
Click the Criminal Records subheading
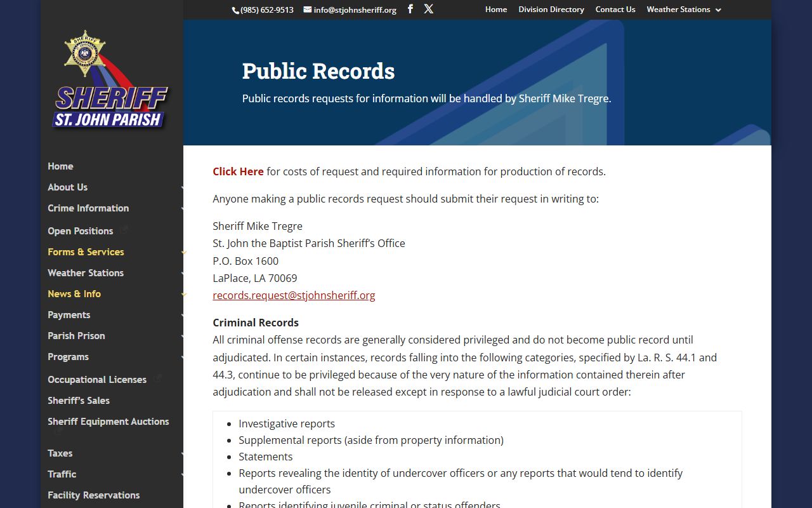point(256,323)
